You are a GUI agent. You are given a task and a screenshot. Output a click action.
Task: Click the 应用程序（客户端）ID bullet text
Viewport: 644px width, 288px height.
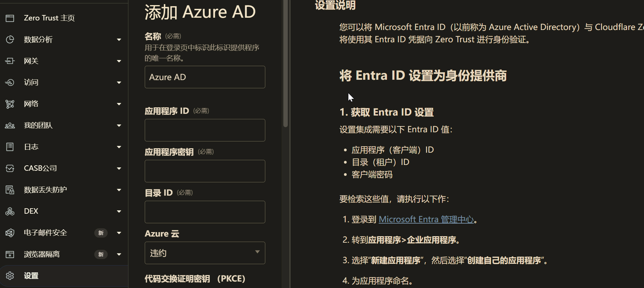[x=393, y=150]
